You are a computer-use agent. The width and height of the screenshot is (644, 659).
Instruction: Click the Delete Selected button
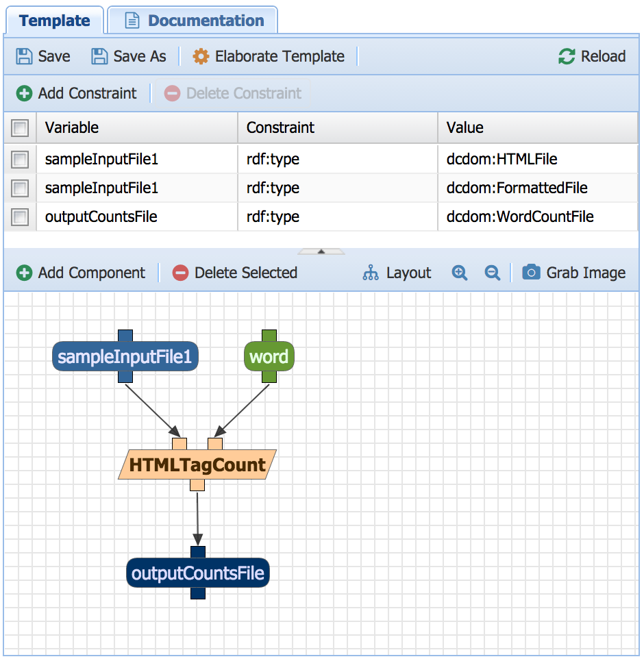(235, 273)
